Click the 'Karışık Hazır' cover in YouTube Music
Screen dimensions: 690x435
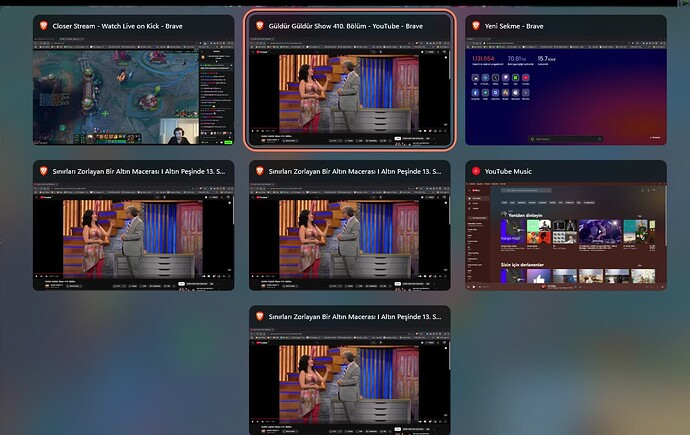pos(513,232)
